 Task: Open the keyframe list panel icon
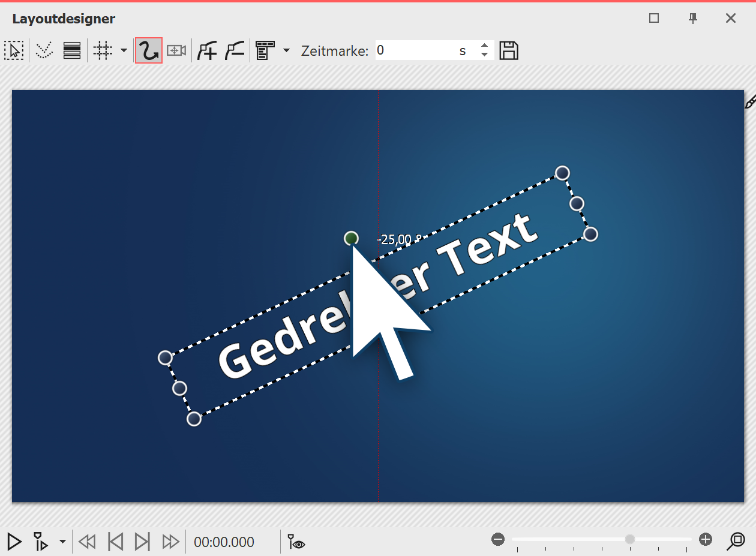click(x=266, y=50)
